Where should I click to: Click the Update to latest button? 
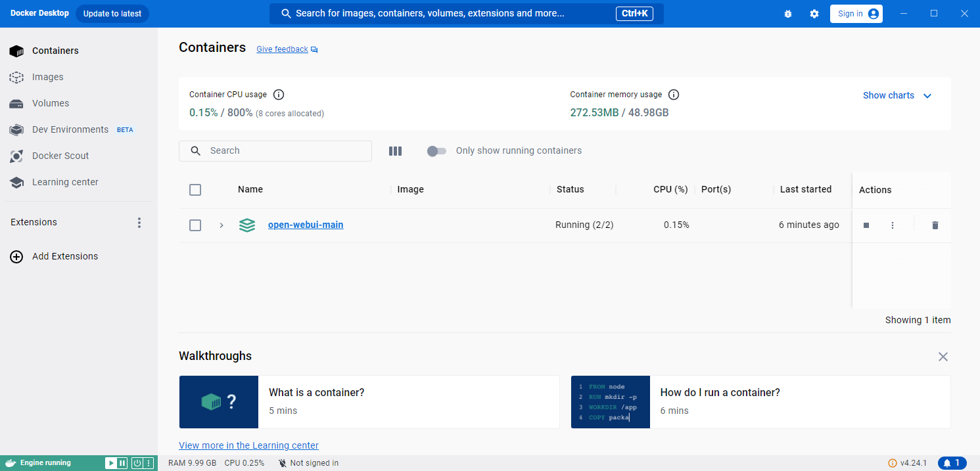(x=112, y=14)
